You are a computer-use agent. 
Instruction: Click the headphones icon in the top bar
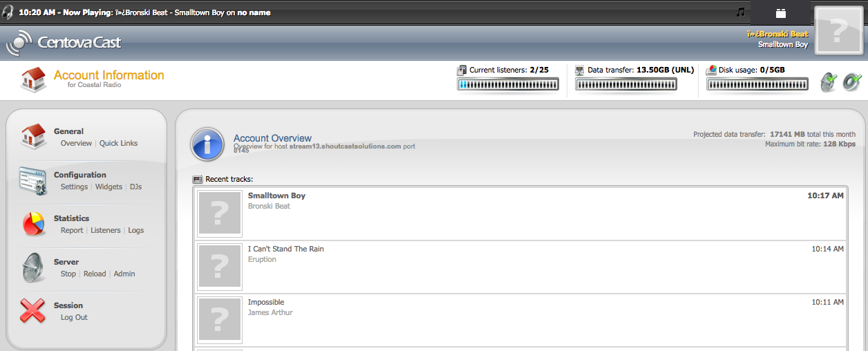click(x=7, y=12)
